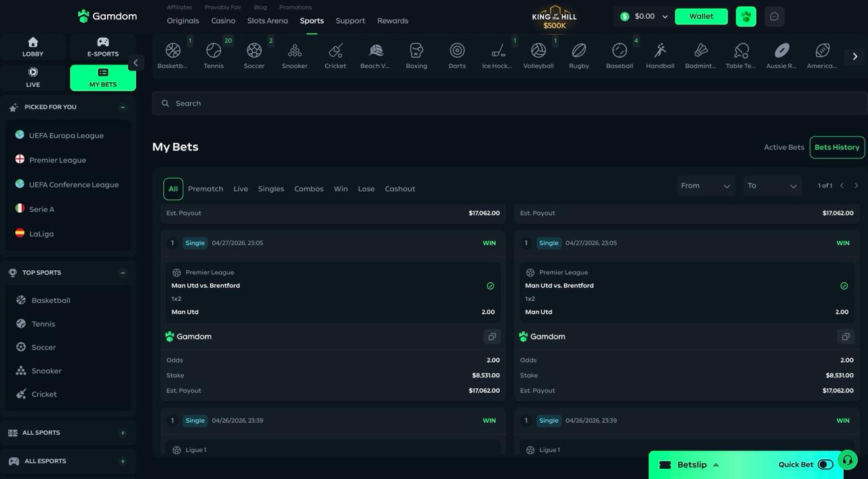
Task: Open the To date dropdown
Action: tap(772, 186)
